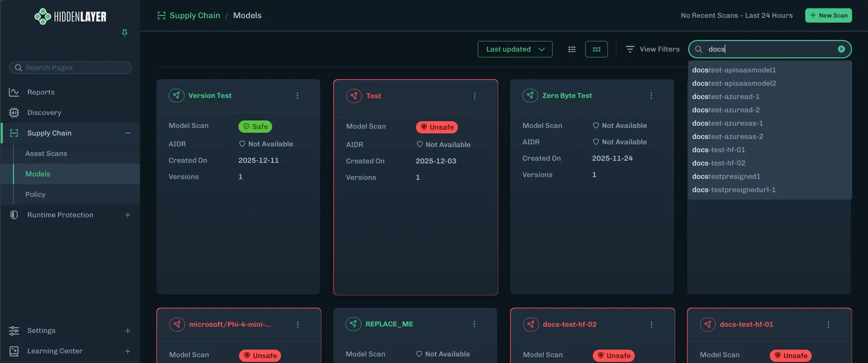Screen dimensions: 868x363
Task: Open View Filters
Action: tap(653, 49)
